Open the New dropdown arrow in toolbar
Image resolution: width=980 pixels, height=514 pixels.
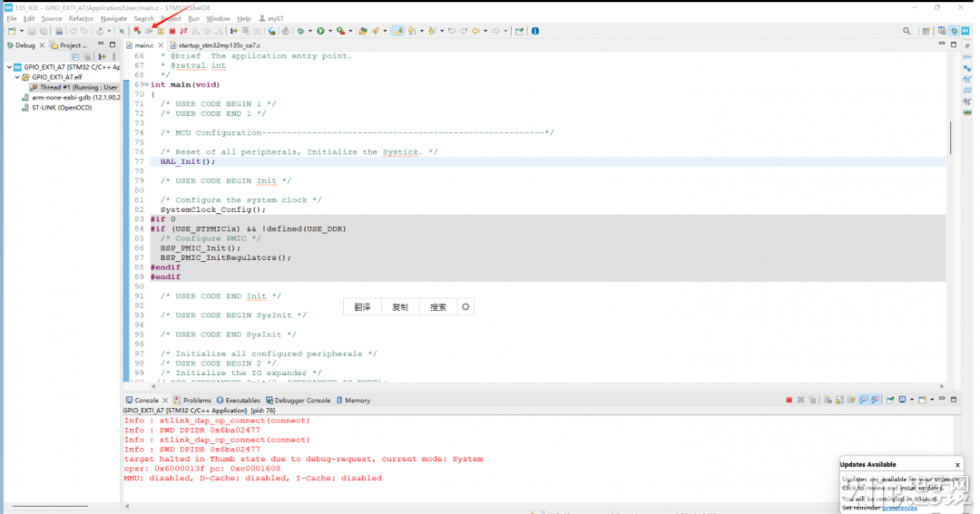tap(22, 31)
